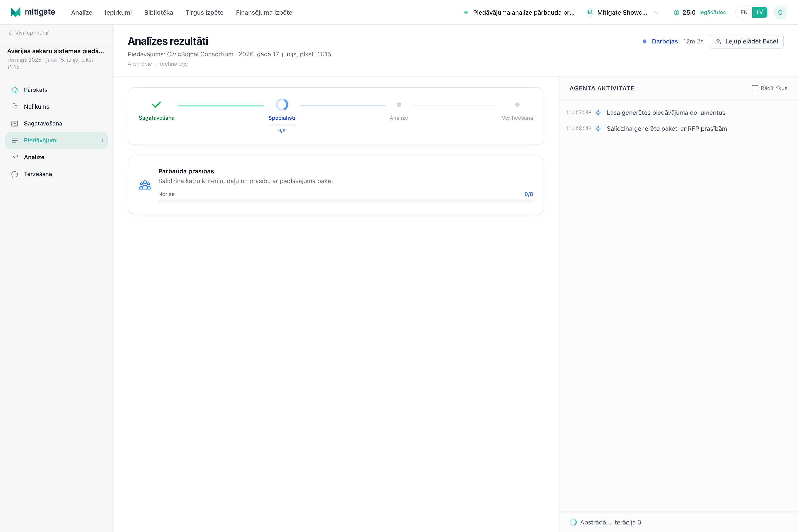Viewport: 798px width, 532px height.
Task: Click the Lejupielādēt Excel button
Action: tap(746, 41)
